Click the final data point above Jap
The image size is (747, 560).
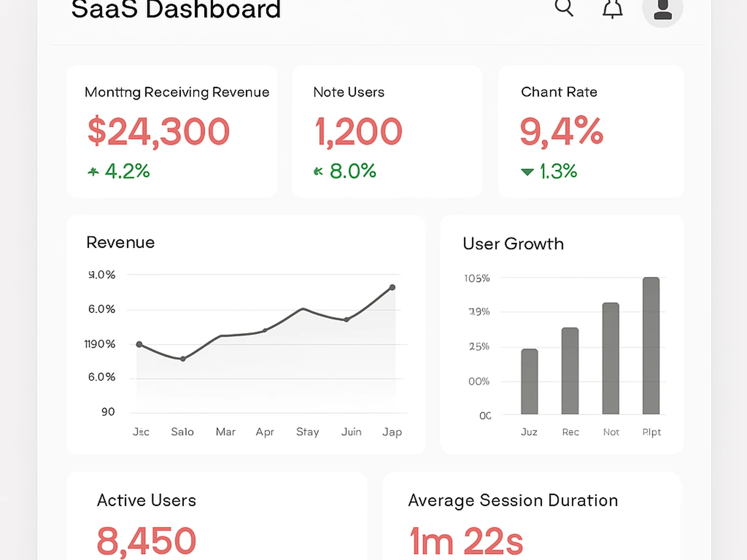click(x=392, y=287)
